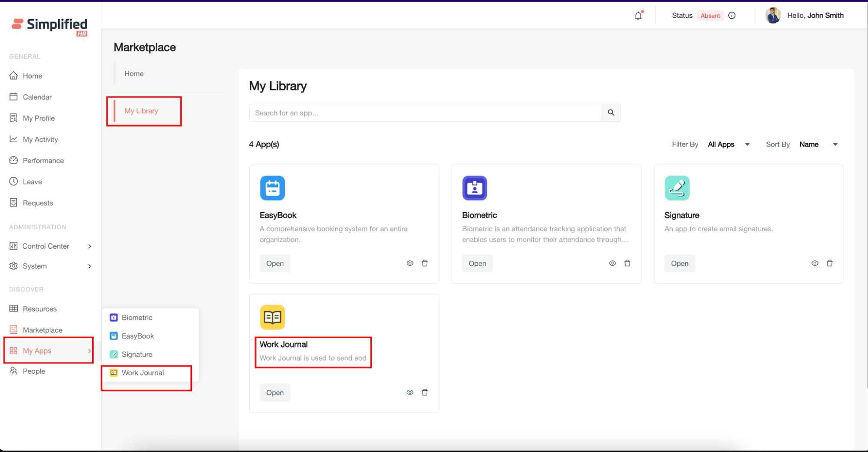Screen dimensions: 868x452
Task: Click the search magnifier icon
Action: 611,113
